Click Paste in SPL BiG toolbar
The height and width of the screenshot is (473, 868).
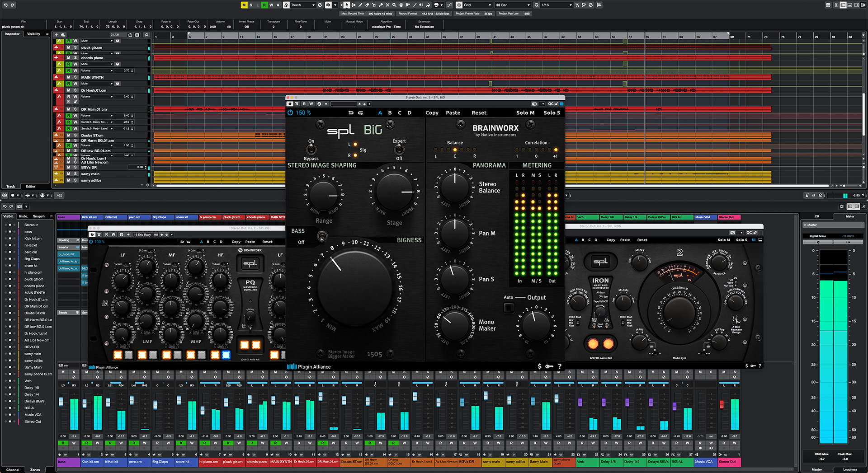point(453,113)
